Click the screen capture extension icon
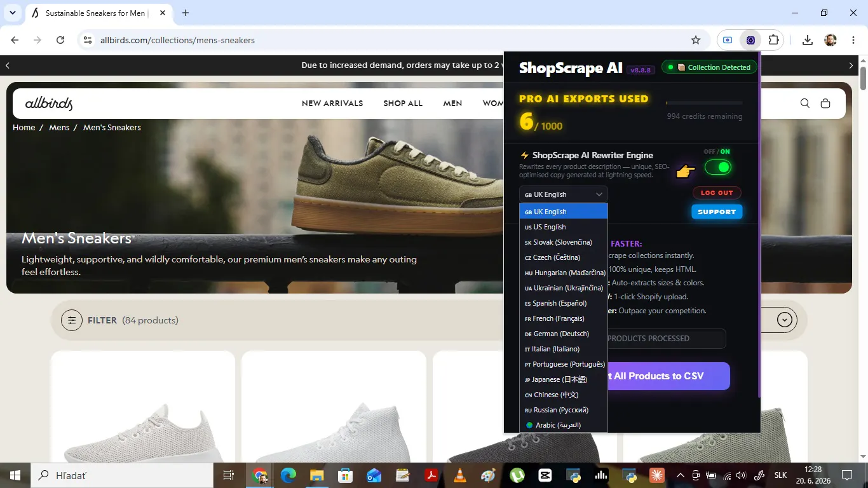 [x=728, y=40]
